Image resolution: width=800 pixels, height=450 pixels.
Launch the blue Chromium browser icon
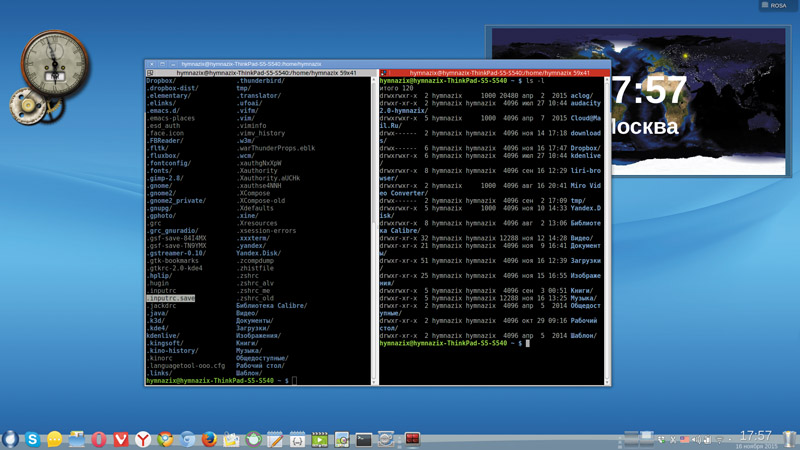click(187, 439)
